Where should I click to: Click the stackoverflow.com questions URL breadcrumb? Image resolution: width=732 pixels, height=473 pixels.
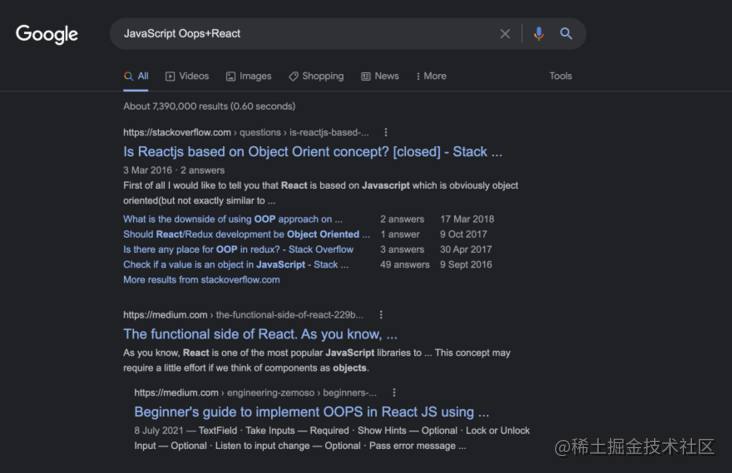coord(246,133)
